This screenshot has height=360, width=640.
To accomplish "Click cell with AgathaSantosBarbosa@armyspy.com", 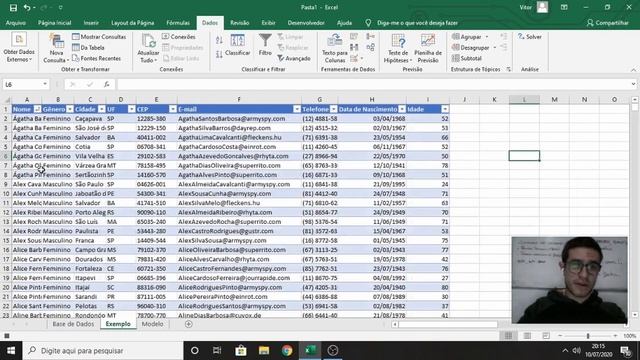I will click(239, 118).
